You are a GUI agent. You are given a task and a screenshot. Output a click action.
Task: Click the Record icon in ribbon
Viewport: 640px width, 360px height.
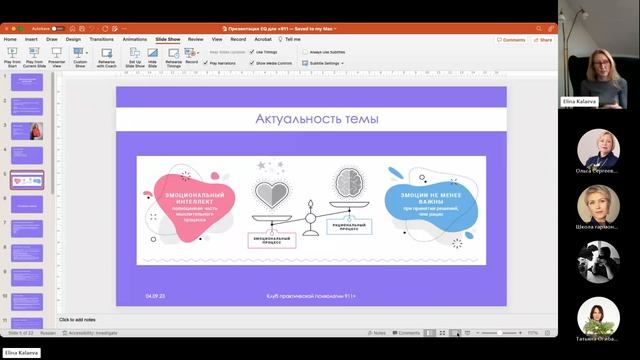[x=190, y=53]
